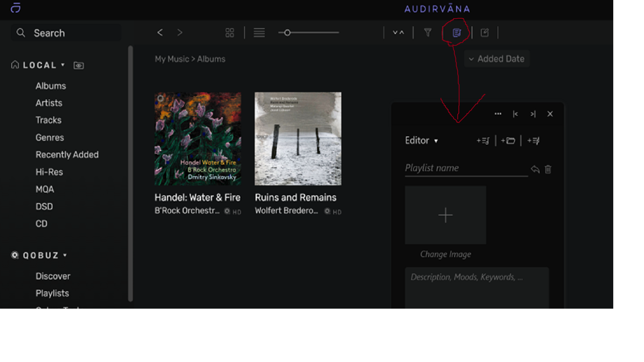Viewport: 644px width, 362px height.
Task: Click the search magnifier icon
Action: (x=21, y=33)
